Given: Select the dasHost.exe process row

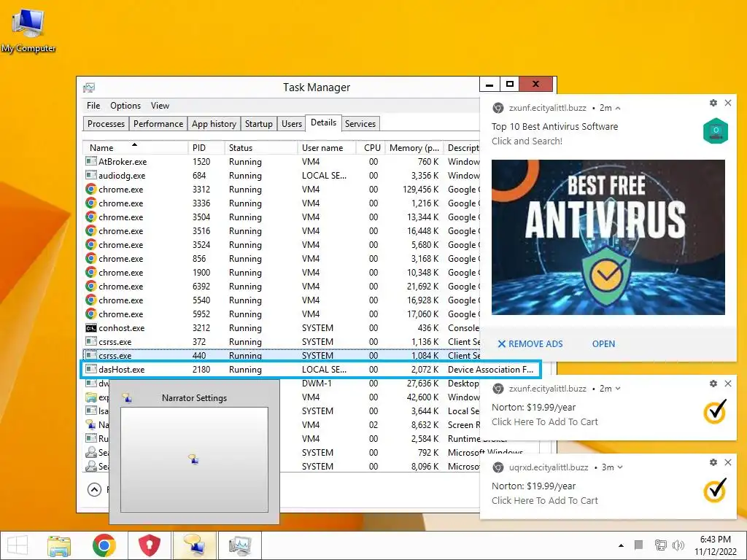Looking at the screenshot, I should pyautogui.click(x=311, y=370).
